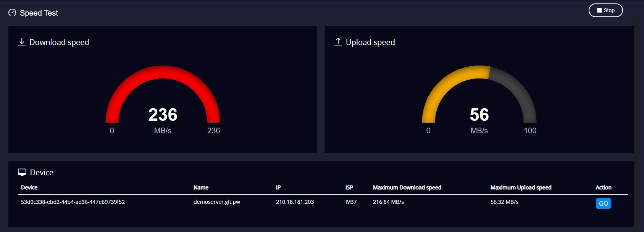Click the Action column header

tap(603, 187)
